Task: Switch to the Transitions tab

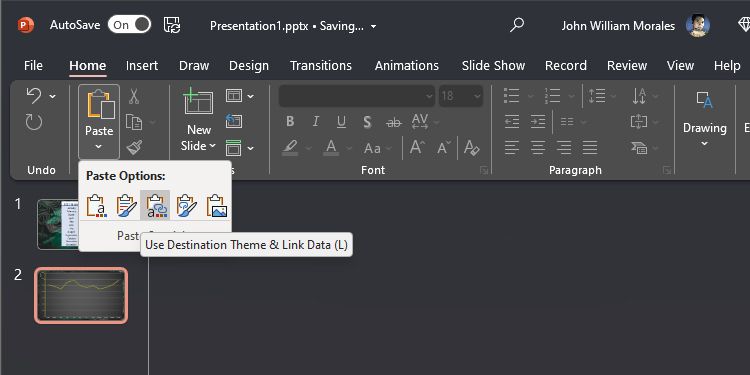Action: (x=320, y=66)
